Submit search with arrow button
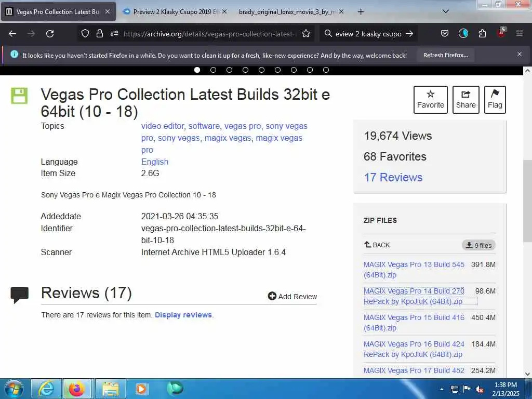The height and width of the screenshot is (399, 532). [x=409, y=34]
